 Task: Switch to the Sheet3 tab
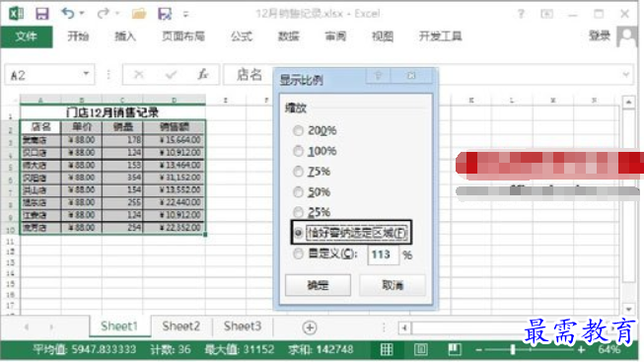(x=243, y=326)
